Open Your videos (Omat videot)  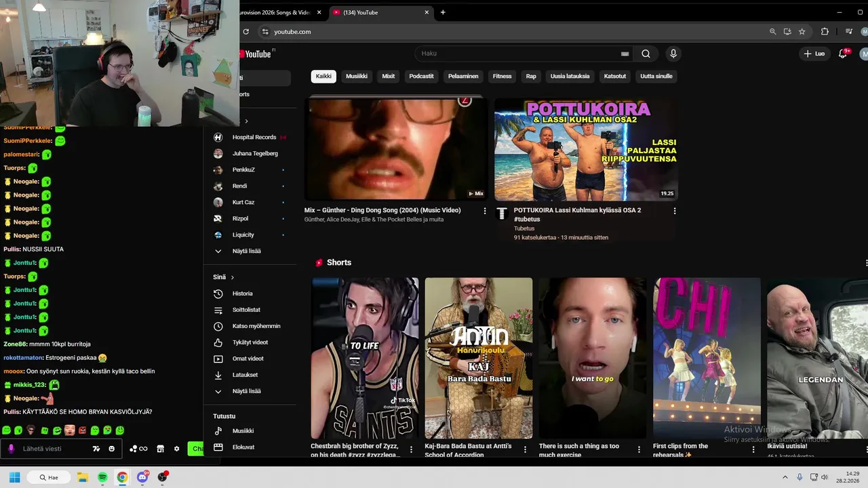click(250, 359)
